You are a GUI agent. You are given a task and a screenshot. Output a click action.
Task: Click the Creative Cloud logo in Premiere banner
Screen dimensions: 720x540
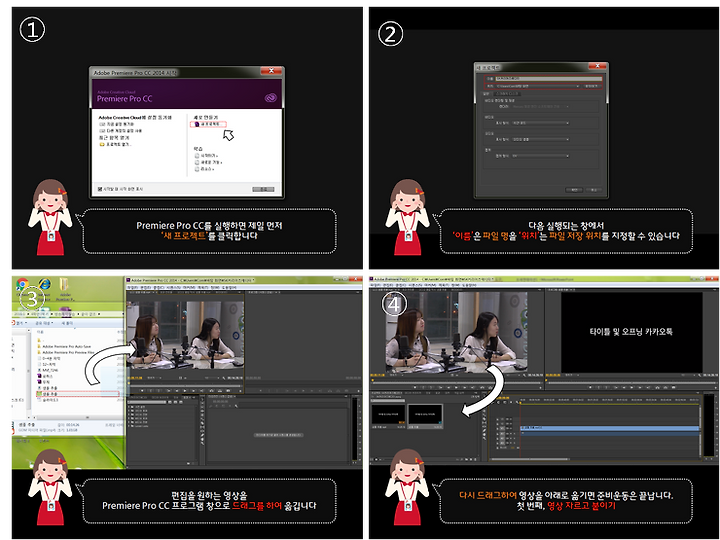click(x=271, y=97)
